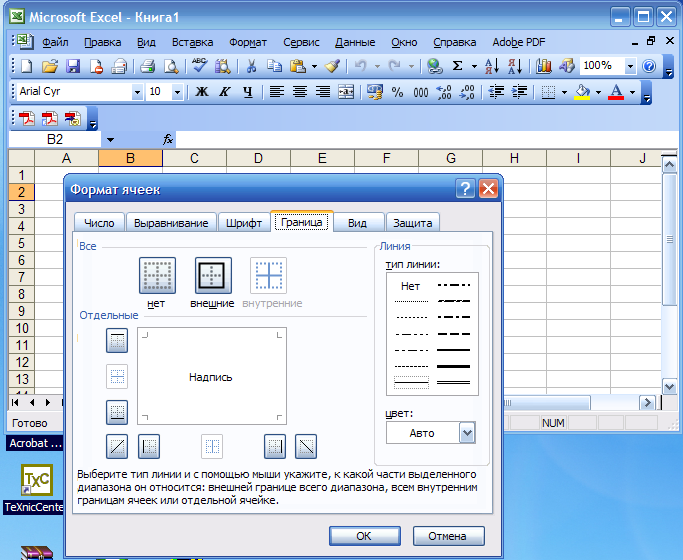
Task: Click the Merge and Center icon
Action: click(346, 92)
